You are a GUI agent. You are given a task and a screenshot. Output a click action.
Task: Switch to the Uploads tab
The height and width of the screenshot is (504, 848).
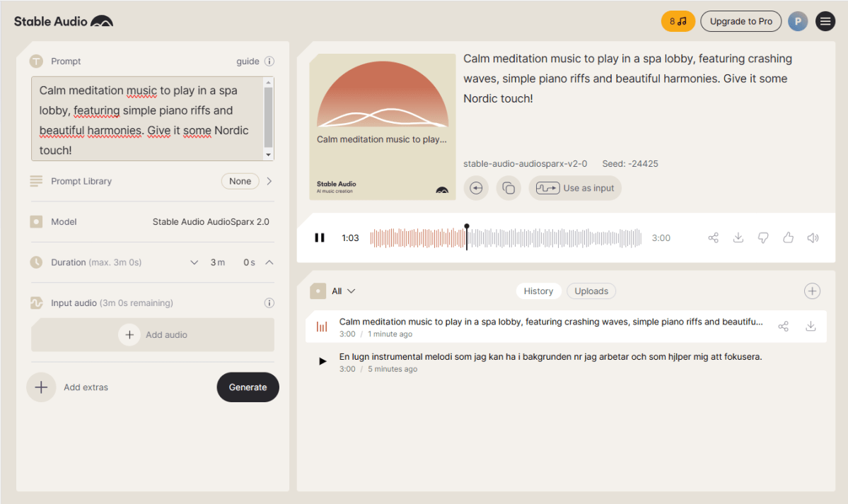[591, 291]
